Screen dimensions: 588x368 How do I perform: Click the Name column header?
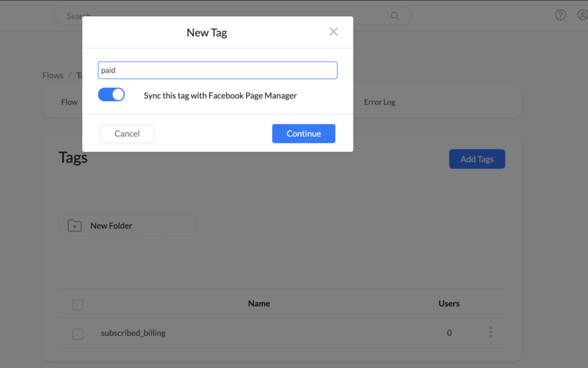point(259,303)
